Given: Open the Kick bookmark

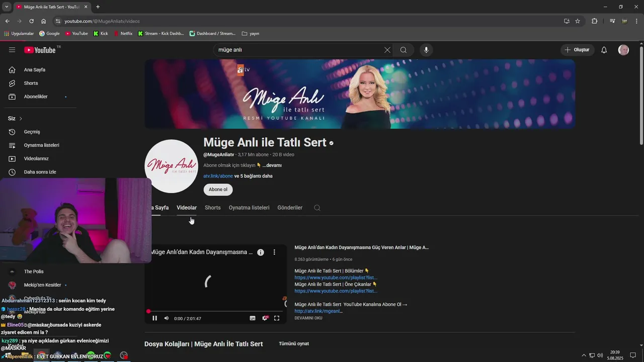Looking at the screenshot, I should [x=101, y=34].
